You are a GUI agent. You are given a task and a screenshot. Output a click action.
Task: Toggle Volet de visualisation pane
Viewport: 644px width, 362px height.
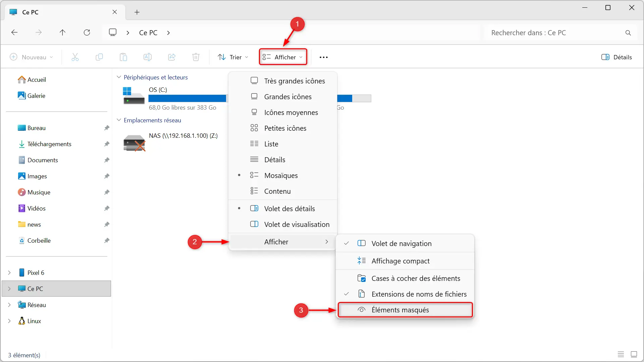click(x=283, y=224)
